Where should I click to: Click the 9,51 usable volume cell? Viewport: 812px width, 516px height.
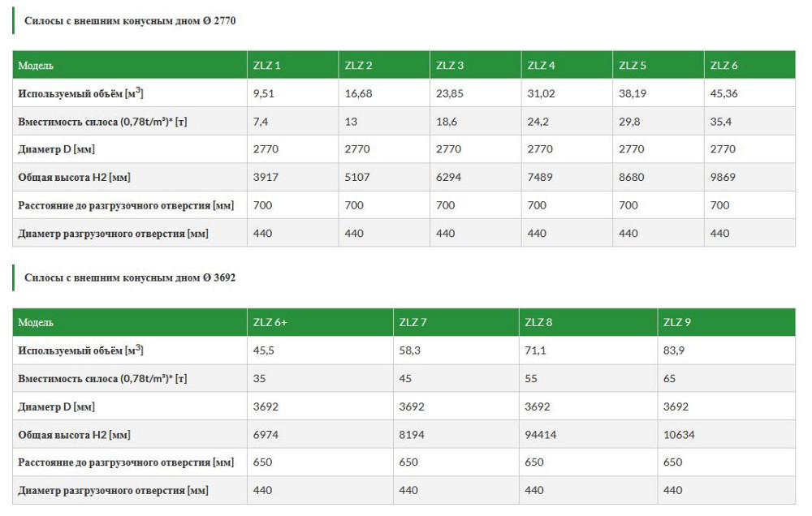264,93
